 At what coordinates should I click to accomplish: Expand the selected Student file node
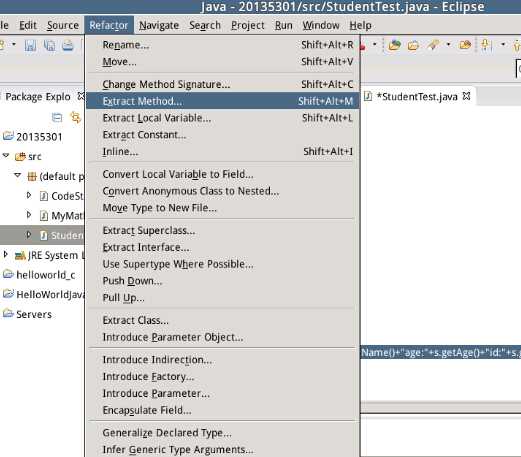pyautogui.click(x=29, y=235)
